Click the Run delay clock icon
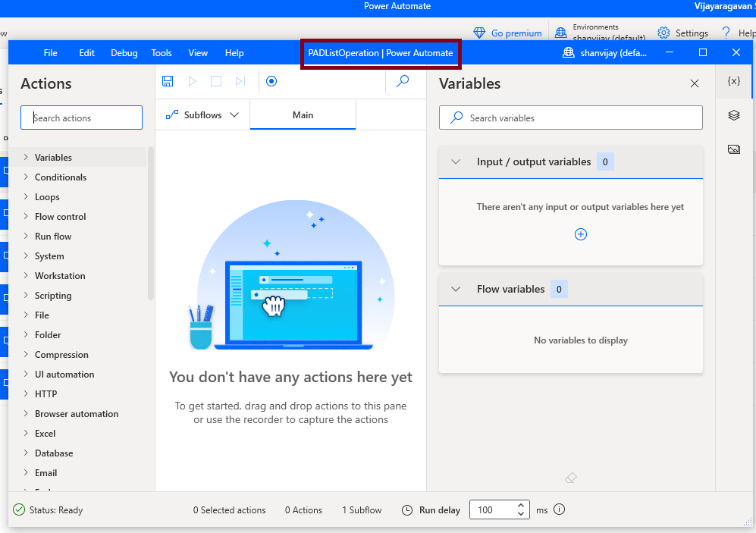 [x=407, y=509]
